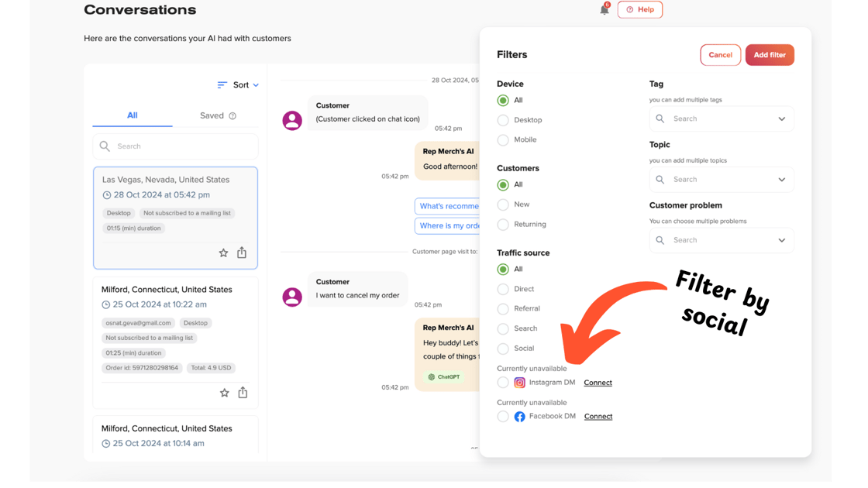
Task: Star the Milford 10:22 am conversation
Action: pos(224,393)
